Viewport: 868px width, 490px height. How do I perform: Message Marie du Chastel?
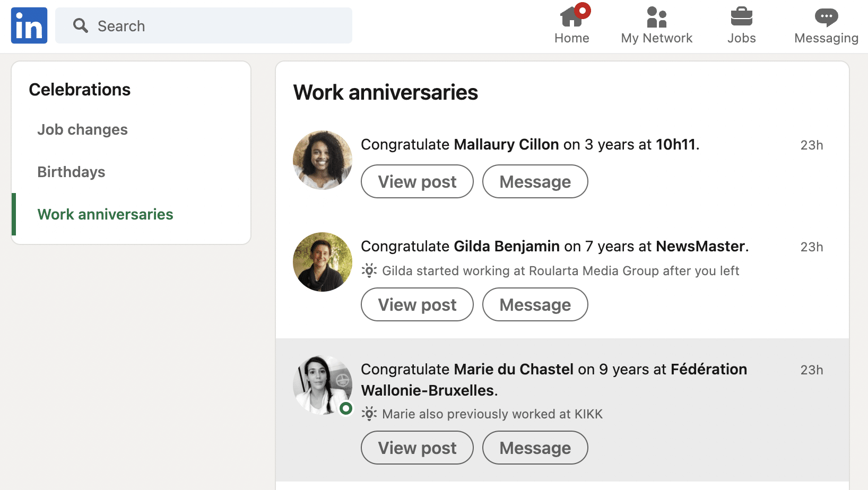pos(535,448)
